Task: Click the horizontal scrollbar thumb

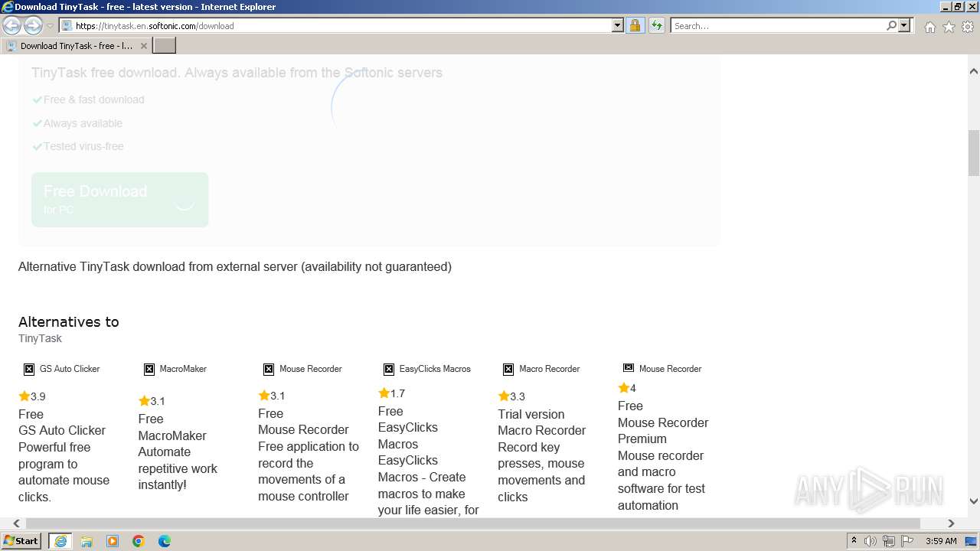Action: (x=472, y=523)
